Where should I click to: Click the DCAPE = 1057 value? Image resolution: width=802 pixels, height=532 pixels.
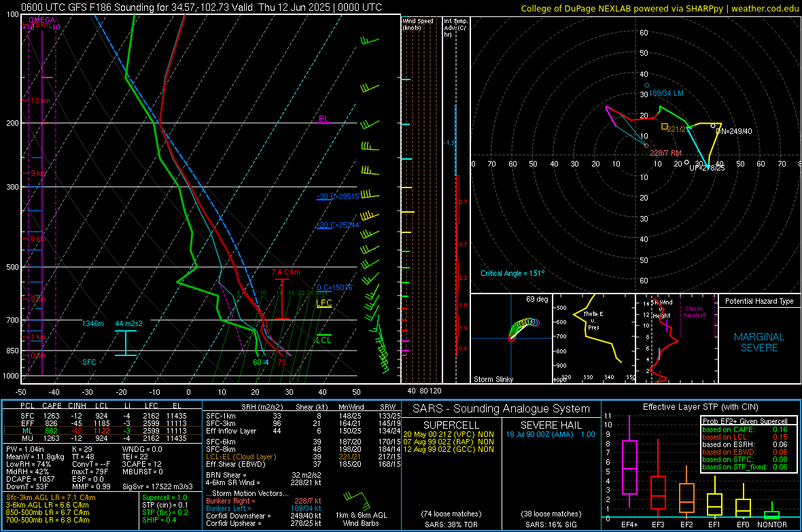[x=30, y=479]
